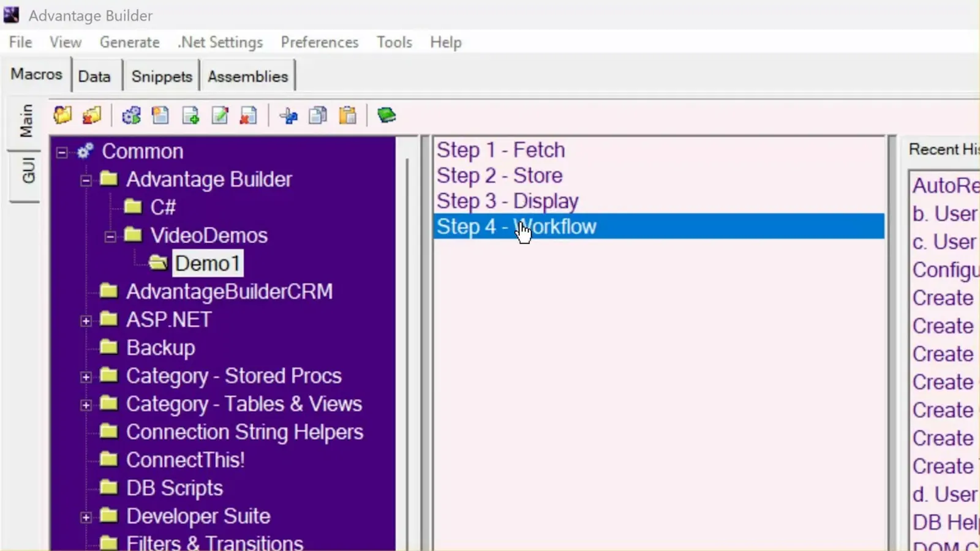Switch to the Macros tab
The image size is (980, 551).
pos(37,74)
